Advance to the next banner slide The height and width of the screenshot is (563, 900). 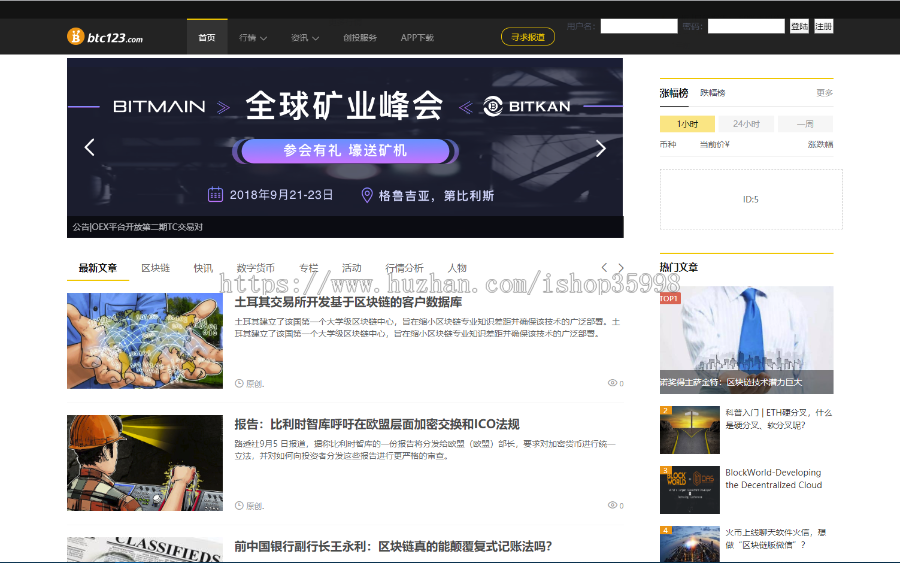click(x=600, y=149)
